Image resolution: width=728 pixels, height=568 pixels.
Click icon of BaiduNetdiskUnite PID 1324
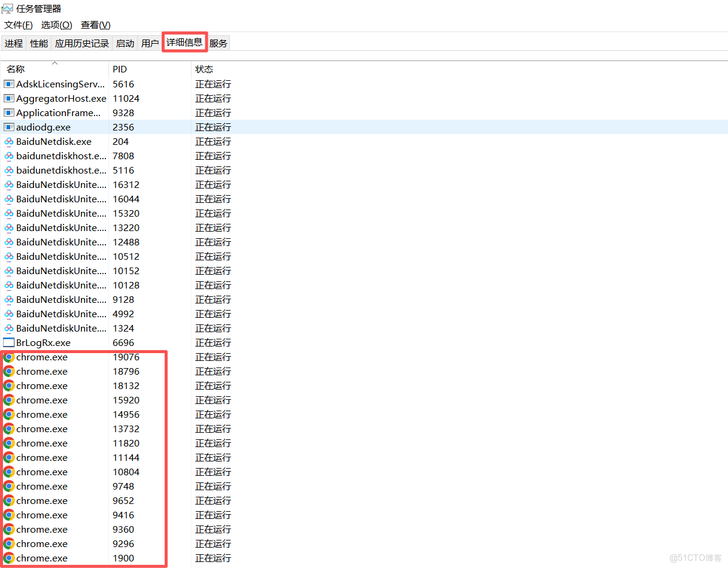[x=9, y=329]
